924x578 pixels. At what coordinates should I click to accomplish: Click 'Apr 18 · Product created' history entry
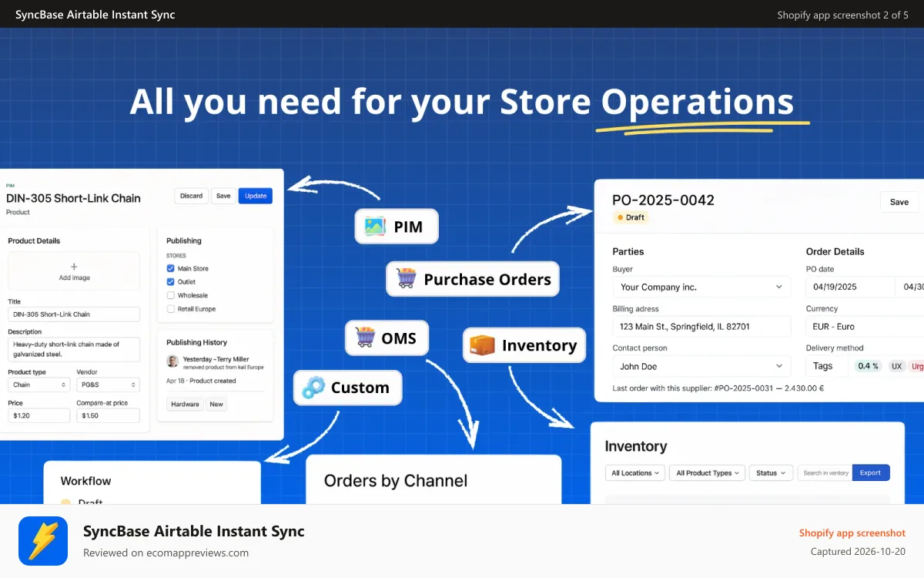point(201,381)
